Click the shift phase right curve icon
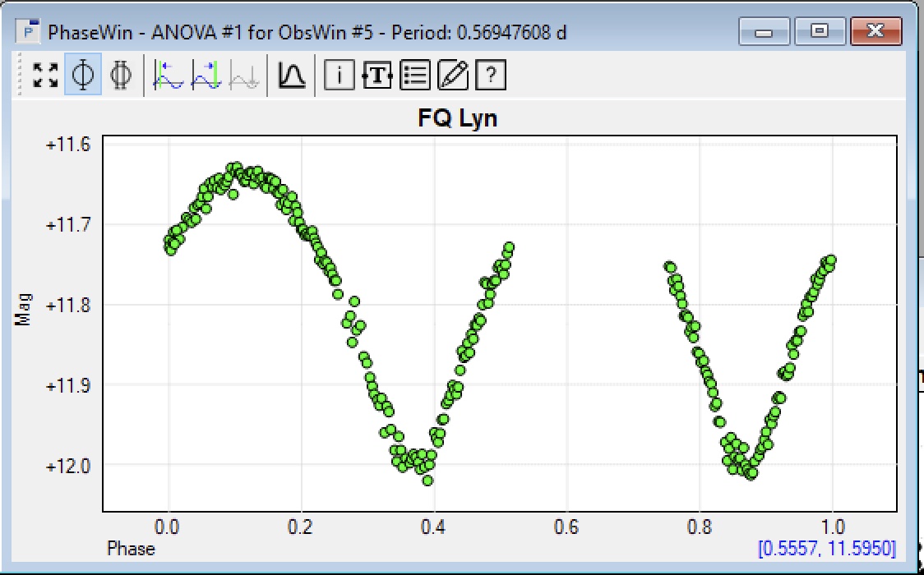924x575 pixels. click(x=206, y=76)
